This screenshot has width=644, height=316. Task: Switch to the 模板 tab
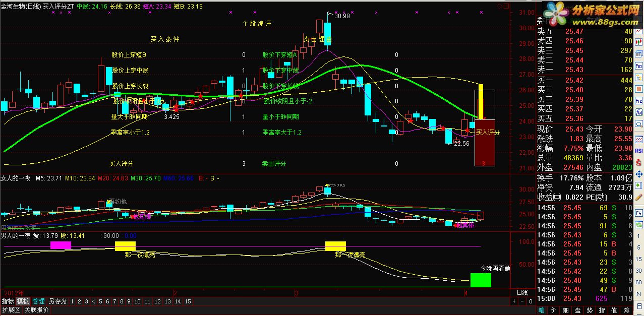point(23,301)
